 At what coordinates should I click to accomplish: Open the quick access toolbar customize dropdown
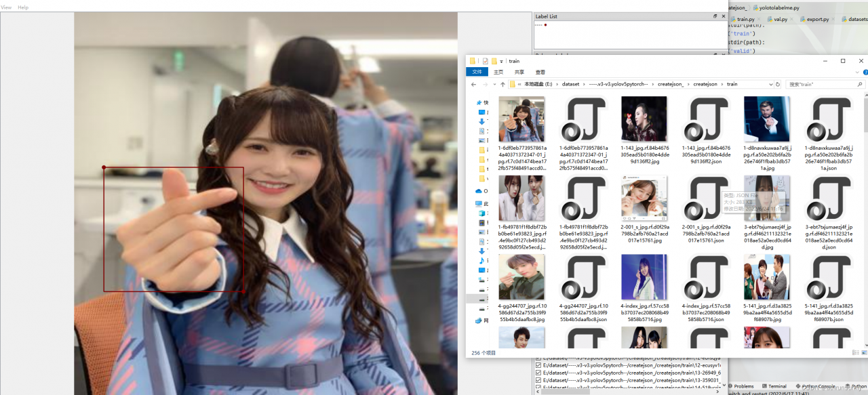[x=502, y=61]
